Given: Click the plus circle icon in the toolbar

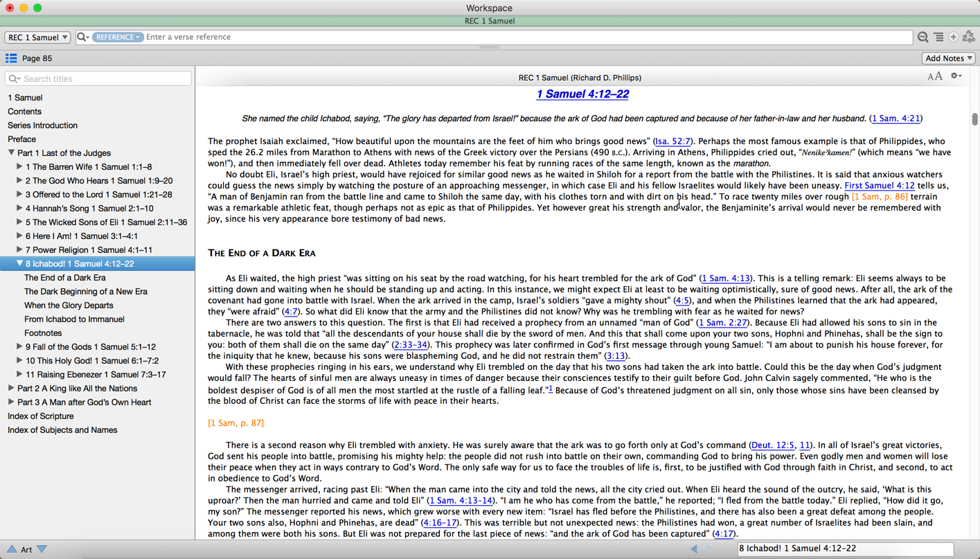Looking at the screenshot, I should pos(953,37).
